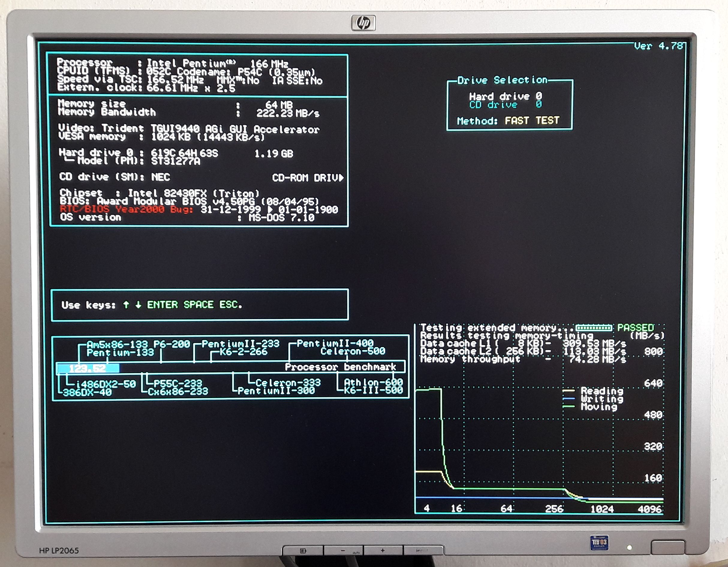Click the 'Processor benchmark' title text
This screenshot has height=567, width=728.
tap(340, 367)
